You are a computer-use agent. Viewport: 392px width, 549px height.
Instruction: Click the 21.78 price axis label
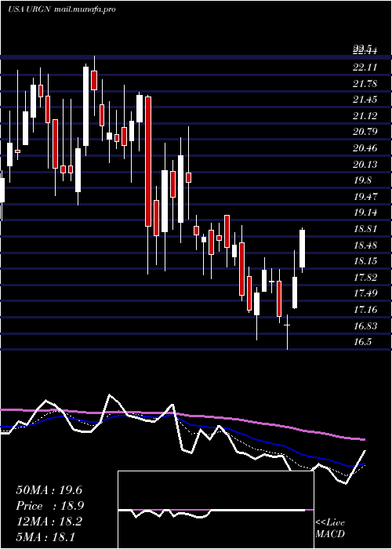(365, 84)
